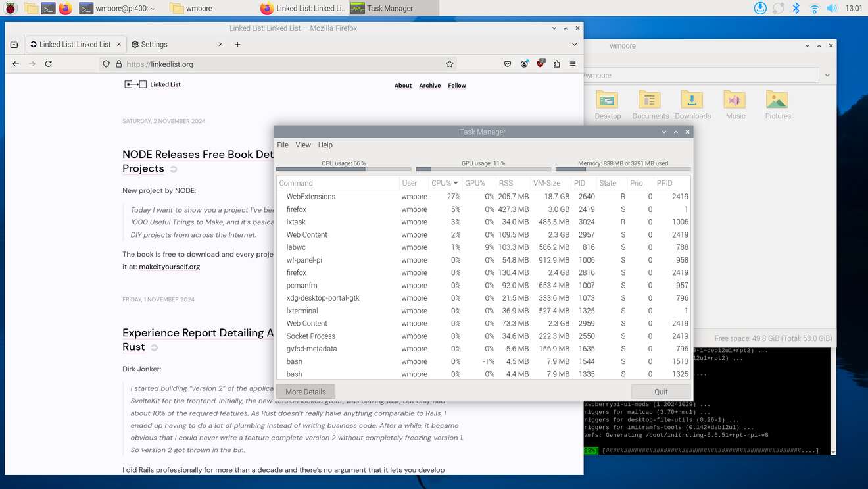Screen dimensions: 868x489
Task: Open the Documents folder in file manager
Action: [650, 105]
